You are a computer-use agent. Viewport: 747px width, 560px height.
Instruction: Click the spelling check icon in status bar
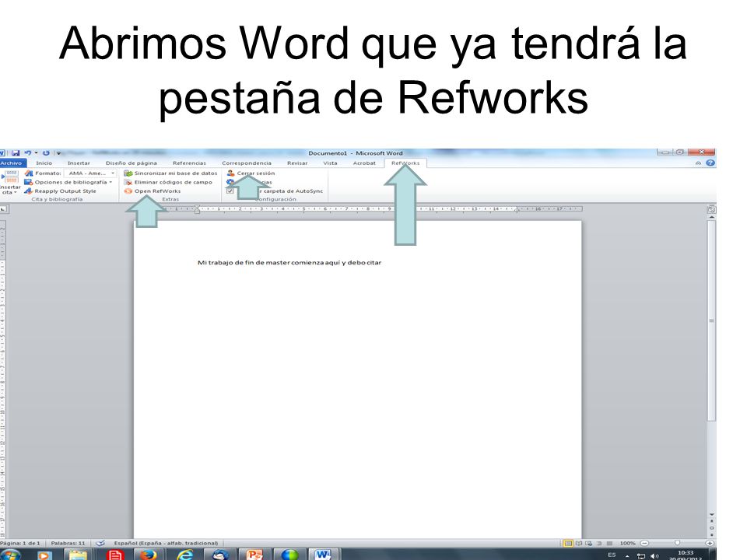click(100, 543)
